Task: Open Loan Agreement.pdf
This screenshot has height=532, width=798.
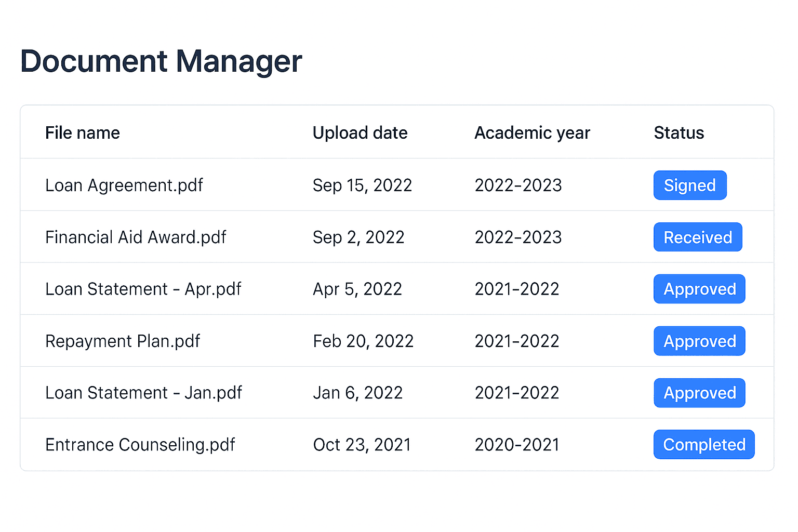Action: [124, 185]
